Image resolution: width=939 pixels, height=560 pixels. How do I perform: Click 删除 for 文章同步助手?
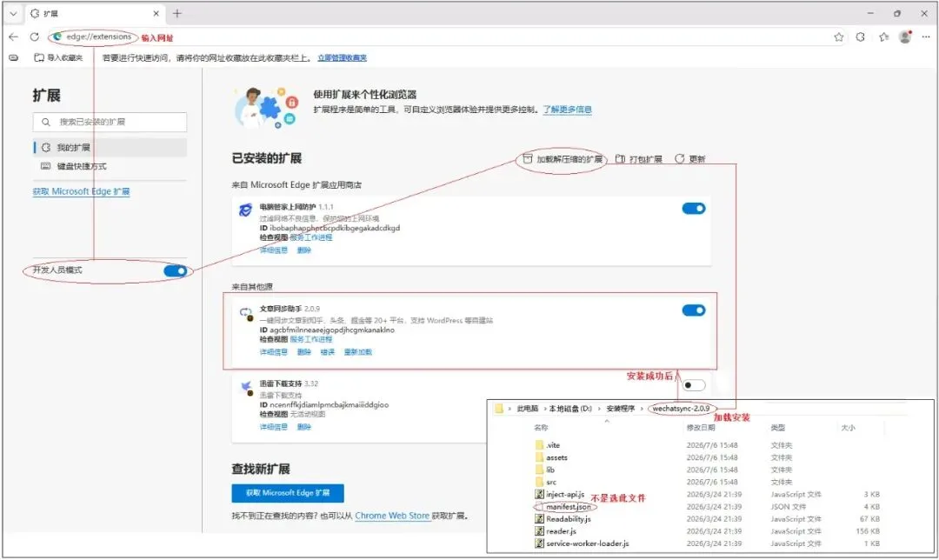coord(304,352)
